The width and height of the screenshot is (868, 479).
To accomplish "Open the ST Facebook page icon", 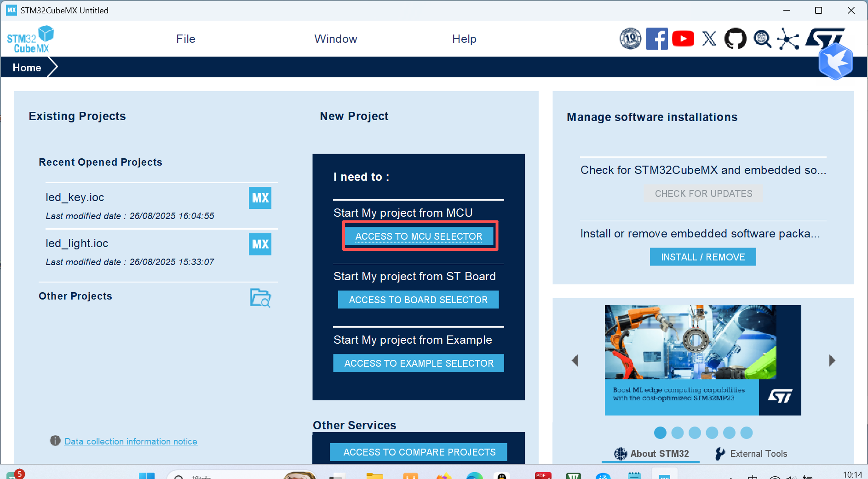I will coord(657,39).
